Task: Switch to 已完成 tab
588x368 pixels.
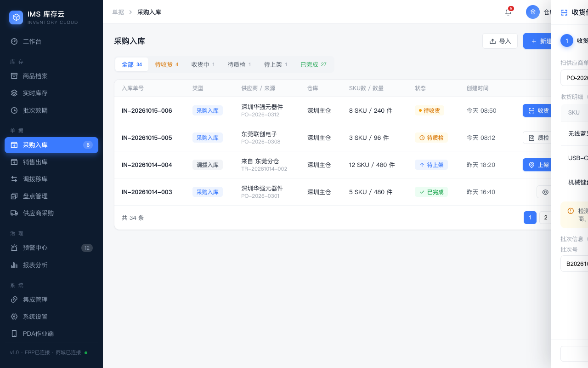Action: click(x=313, y=64)
